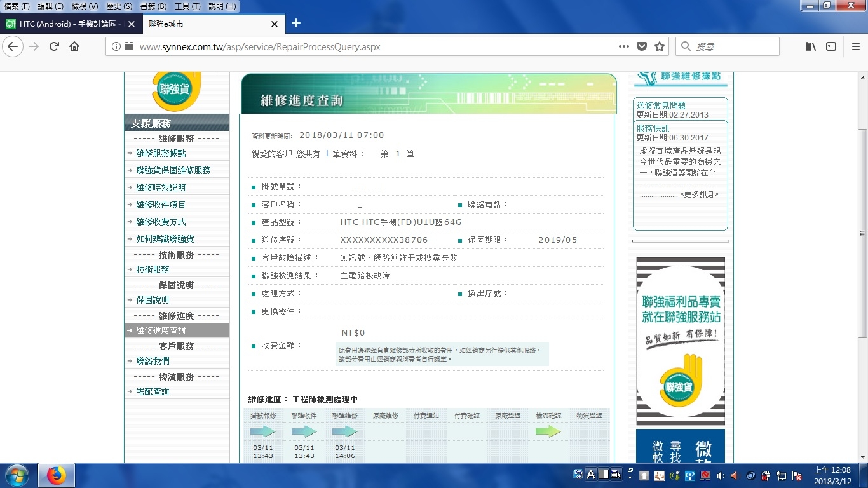Save page to Pocket
The width and height of the screenshot is (868, 488).
642,46
